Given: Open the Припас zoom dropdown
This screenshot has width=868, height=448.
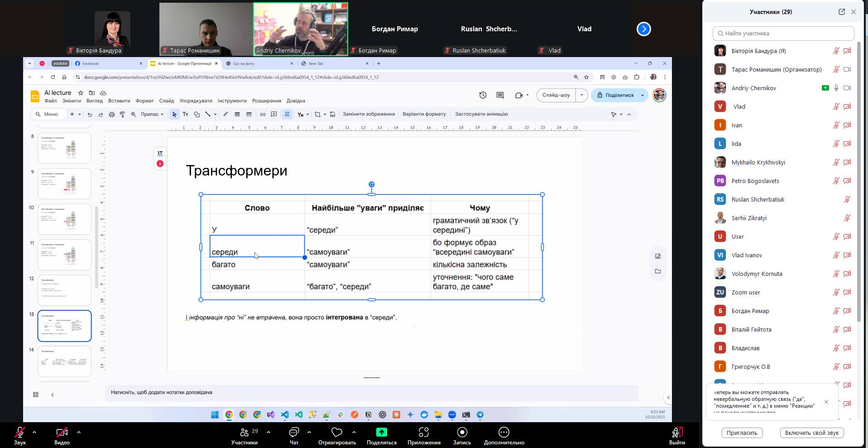Looking at the screenshot, I should click(x=152, y=115).
